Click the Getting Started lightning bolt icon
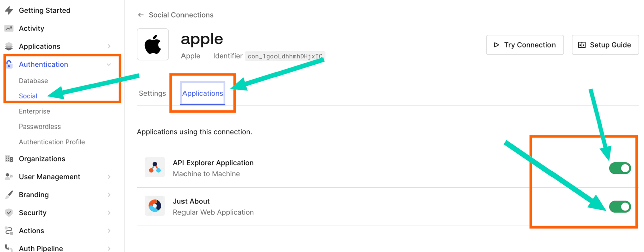Screen dimensions: 644x252 click(9, 10)
